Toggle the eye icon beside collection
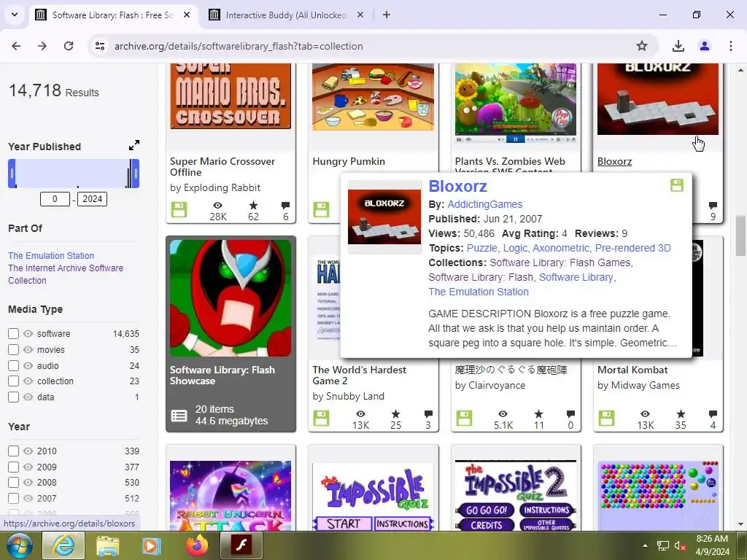The image size is (747, 560). [28, 381]
